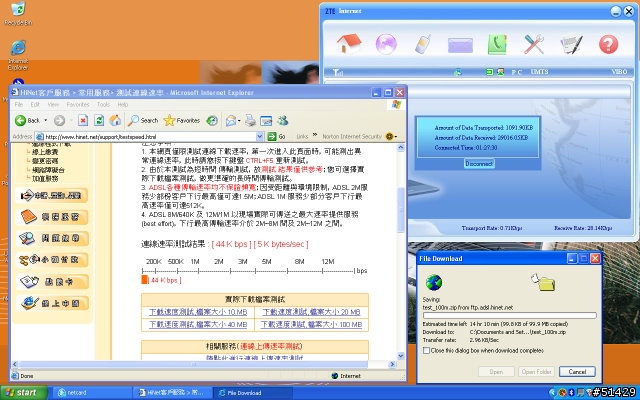Open the Back button history dropdown arrow
This screenshot has height=400, width=640.
pos(46,120)
